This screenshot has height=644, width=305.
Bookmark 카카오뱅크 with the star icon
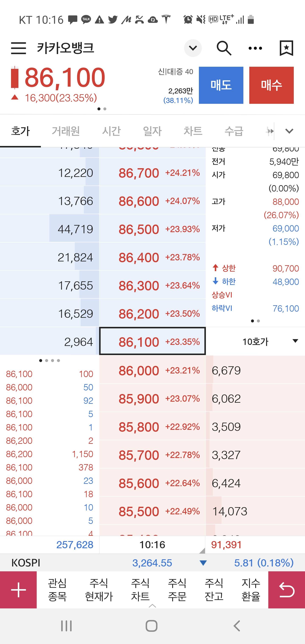pos(286,48)
